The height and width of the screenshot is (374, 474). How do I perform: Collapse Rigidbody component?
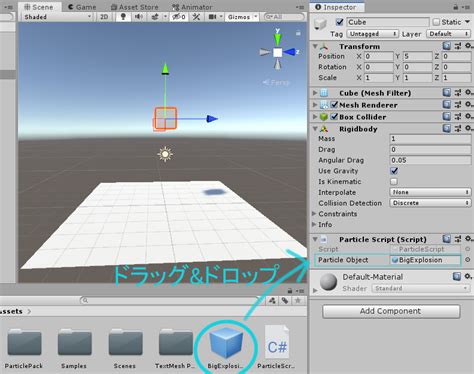315,129
